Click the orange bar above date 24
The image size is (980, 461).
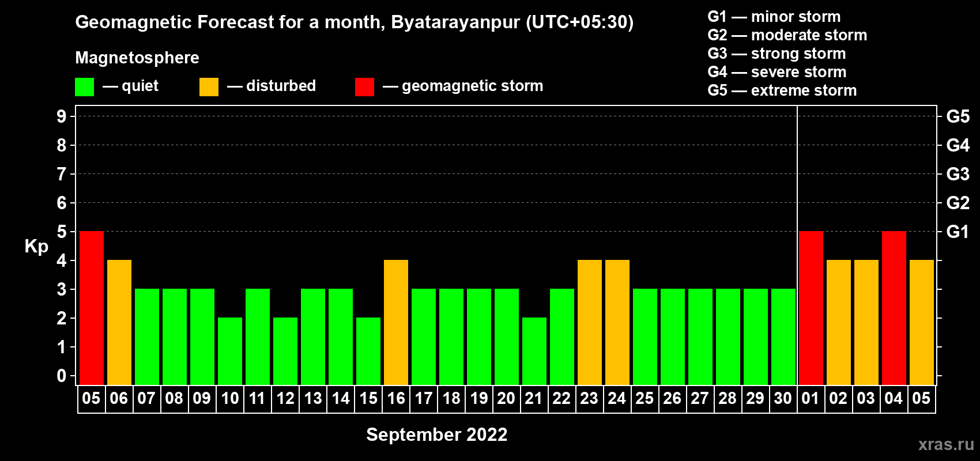(x=617, y=322)
